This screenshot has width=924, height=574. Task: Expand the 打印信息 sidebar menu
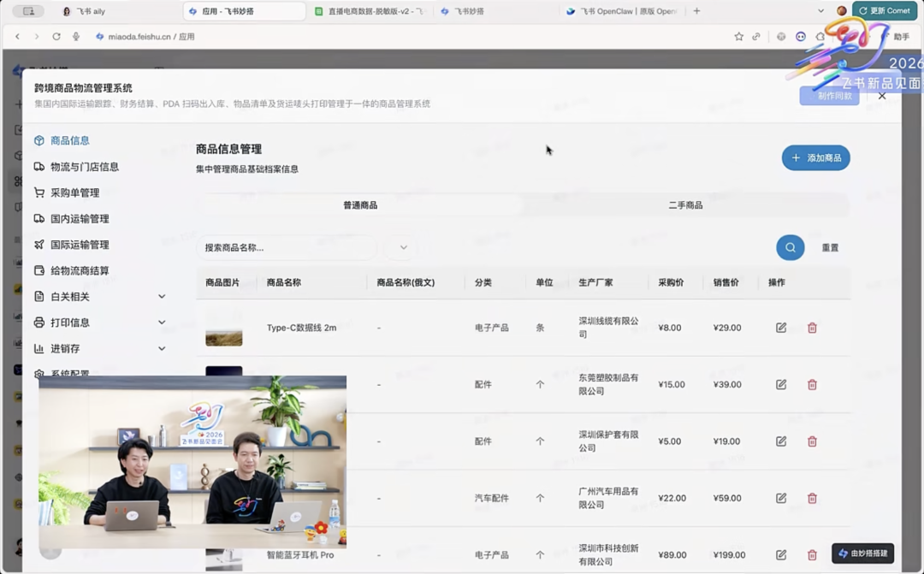click(162, 323)
